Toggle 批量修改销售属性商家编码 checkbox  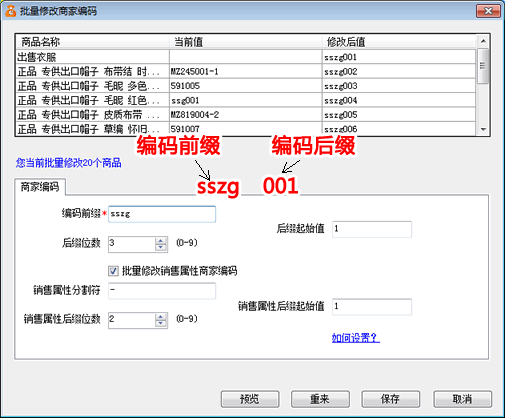(x=113, y=271)
